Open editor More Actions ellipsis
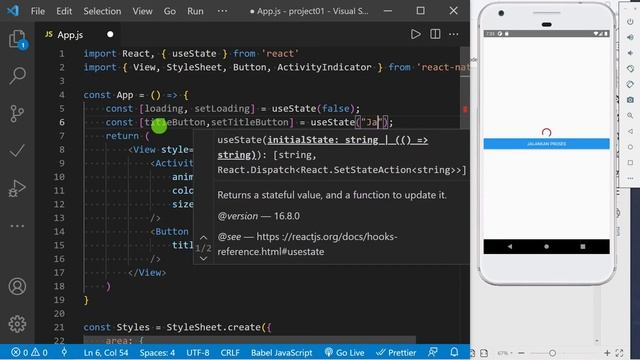Viewport: 640px width, 360px height. click(x=453, y=34)
